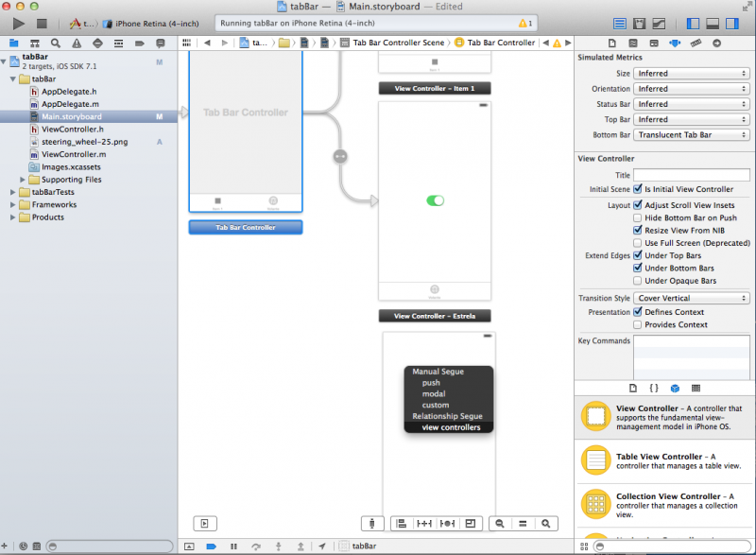This screenshot has width=756, height=555.
Task: Open the Connections inspector arrow icon
Action: tap(716, 43)
